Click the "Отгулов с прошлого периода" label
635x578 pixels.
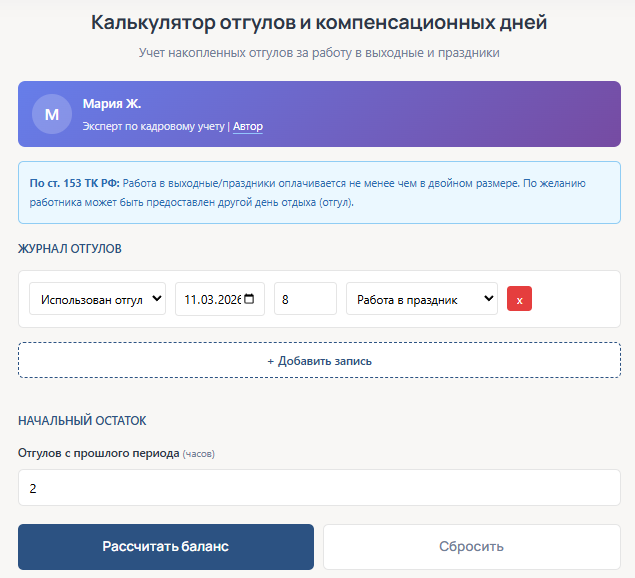[98, 453]
